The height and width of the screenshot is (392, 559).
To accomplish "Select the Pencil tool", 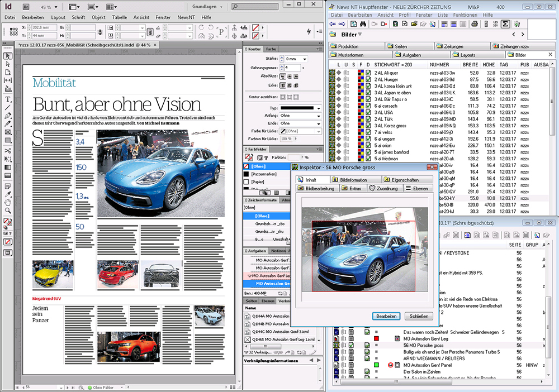I will (x=8, y=124).
